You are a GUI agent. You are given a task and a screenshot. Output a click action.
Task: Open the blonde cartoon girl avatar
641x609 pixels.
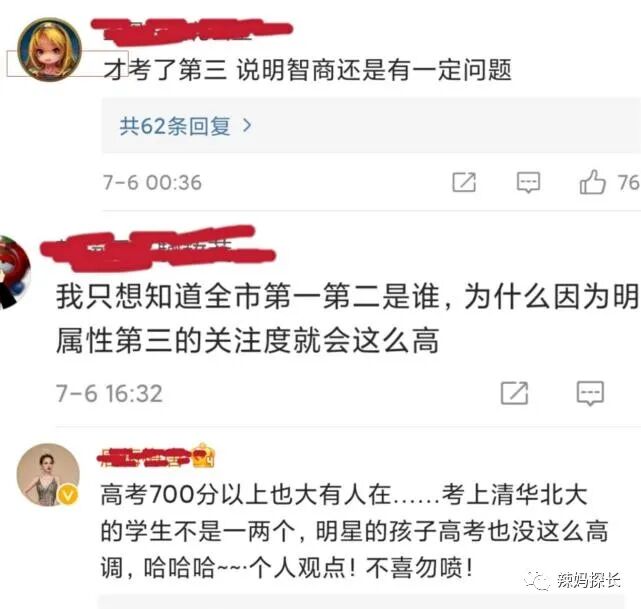click(49, 49)
